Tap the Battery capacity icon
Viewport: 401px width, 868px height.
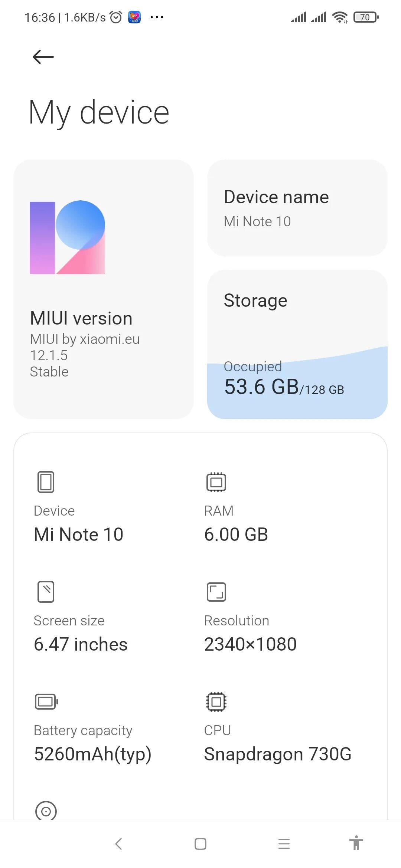click(46, 701)
